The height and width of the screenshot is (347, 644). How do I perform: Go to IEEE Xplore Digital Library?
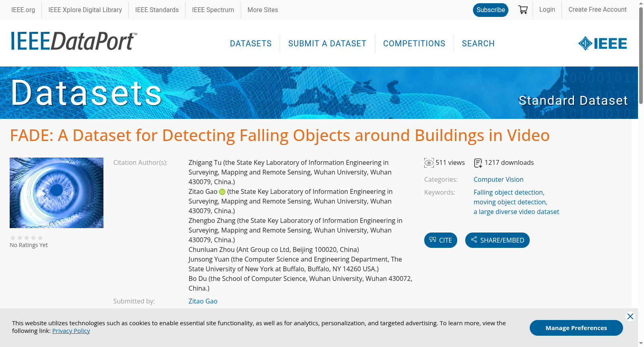pyautogui.click(x=85, y=10)
